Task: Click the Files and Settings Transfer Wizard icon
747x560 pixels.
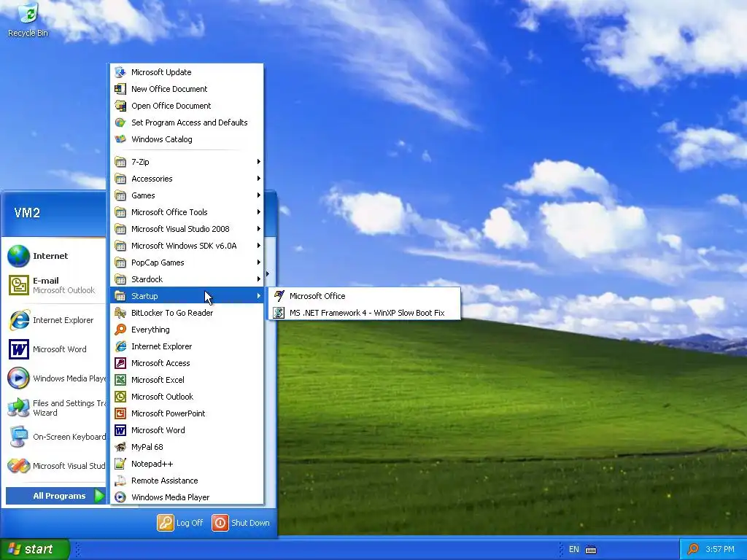Action: coord(18,408)
